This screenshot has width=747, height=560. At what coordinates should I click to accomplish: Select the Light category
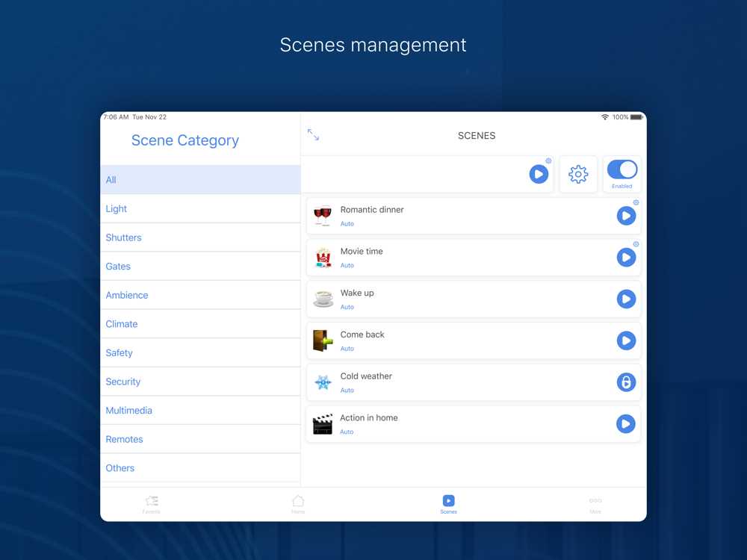(200, 208)
